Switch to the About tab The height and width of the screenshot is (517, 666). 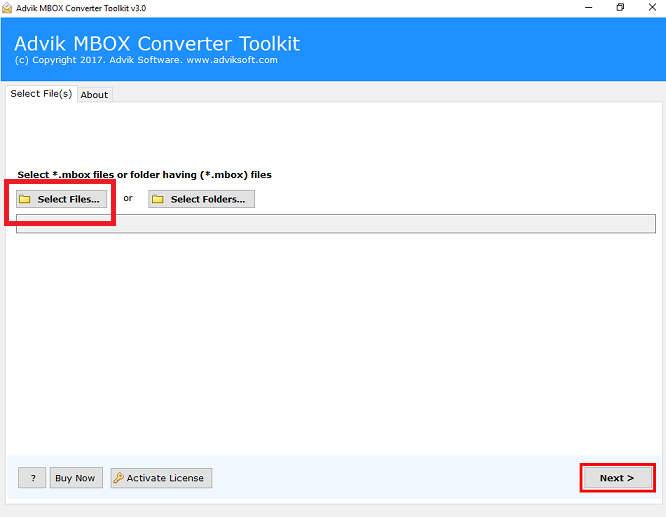94,95
